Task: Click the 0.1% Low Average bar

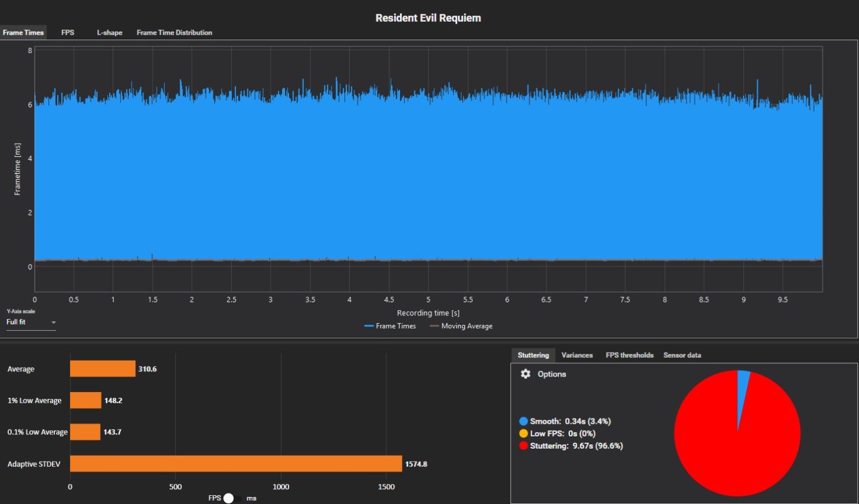Action: tap(85, 432)
